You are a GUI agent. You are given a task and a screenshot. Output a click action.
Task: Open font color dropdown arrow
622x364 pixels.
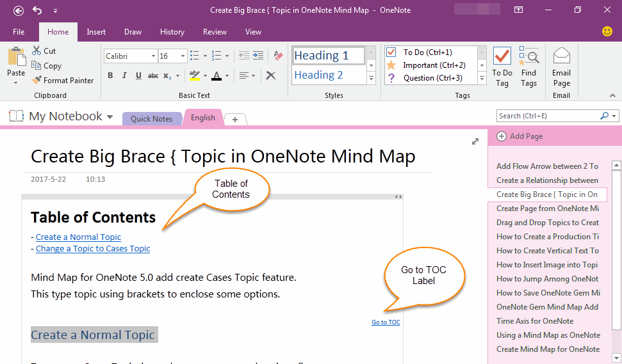(x=227, y=75)
